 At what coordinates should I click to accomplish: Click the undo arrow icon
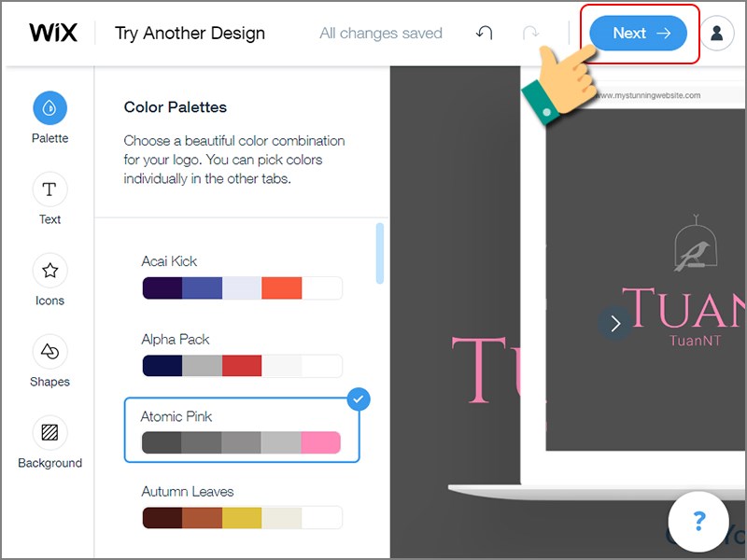pos(484,34)
